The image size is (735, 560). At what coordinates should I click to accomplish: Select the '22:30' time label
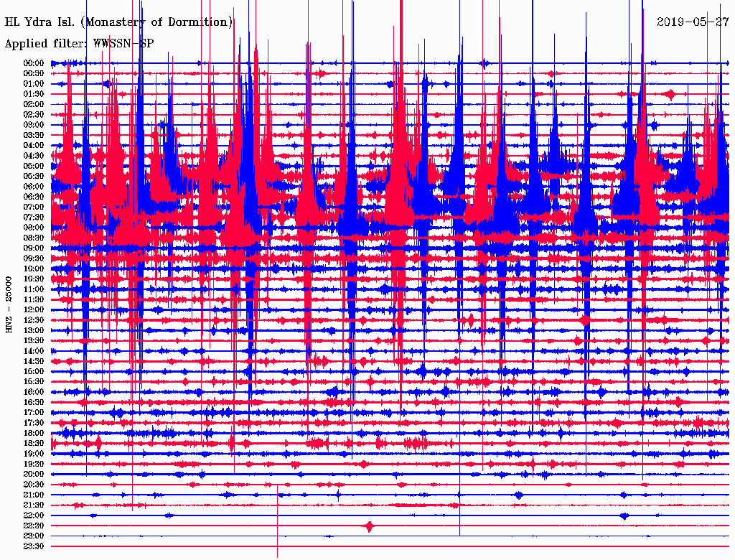34,526
